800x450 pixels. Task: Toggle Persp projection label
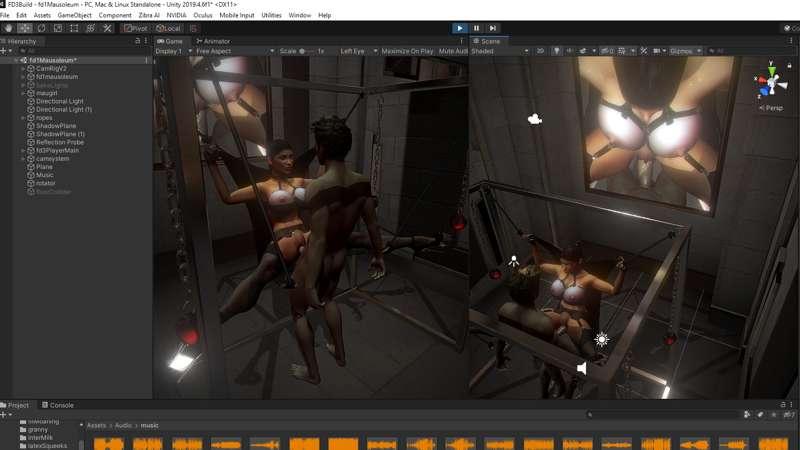(771, 108)
